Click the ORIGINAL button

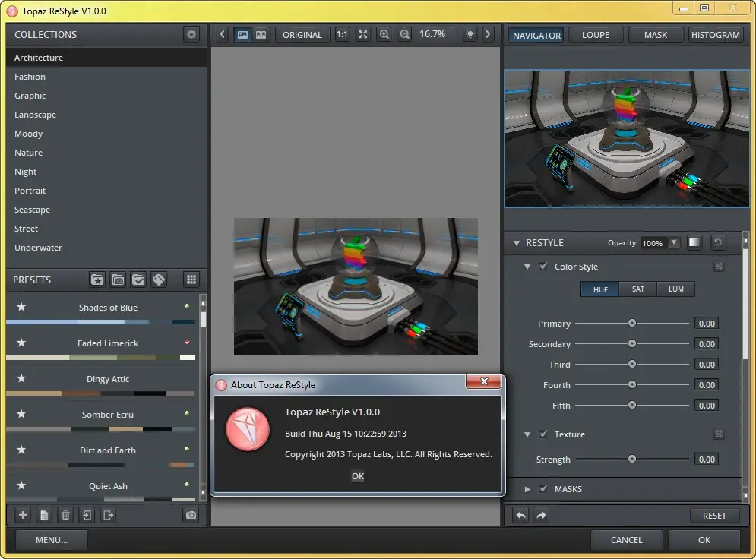click(302, 35)
